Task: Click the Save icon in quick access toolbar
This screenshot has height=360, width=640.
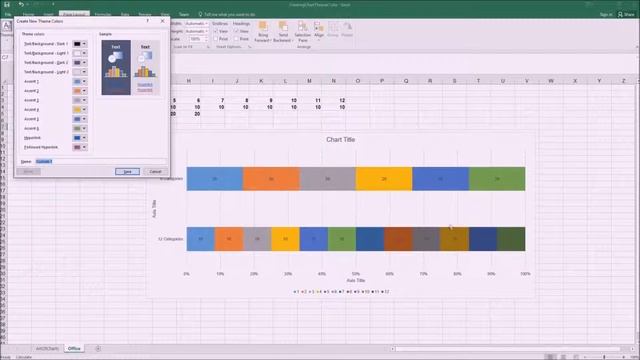Action: pos(7,4)
